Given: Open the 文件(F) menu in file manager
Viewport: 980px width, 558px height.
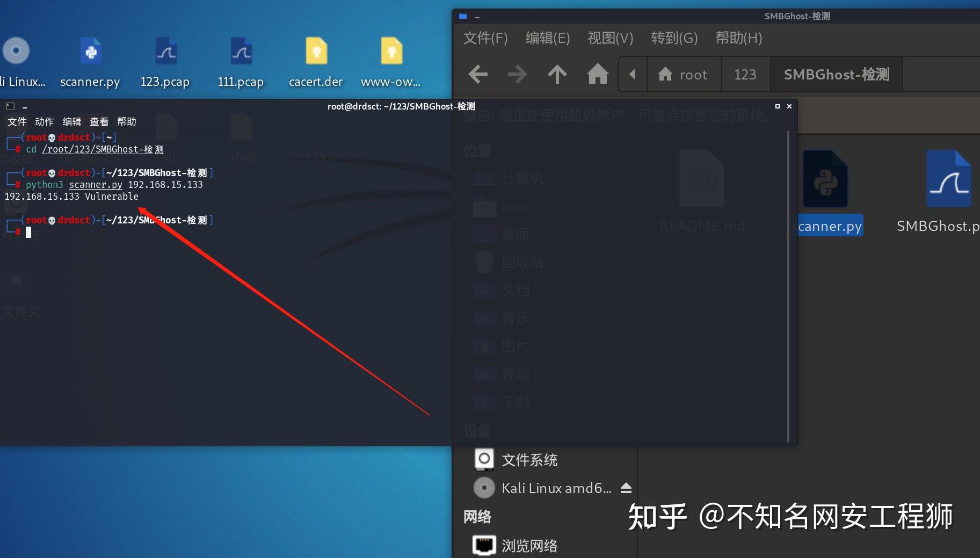Looking at the screenshot, I should [485, 38].
